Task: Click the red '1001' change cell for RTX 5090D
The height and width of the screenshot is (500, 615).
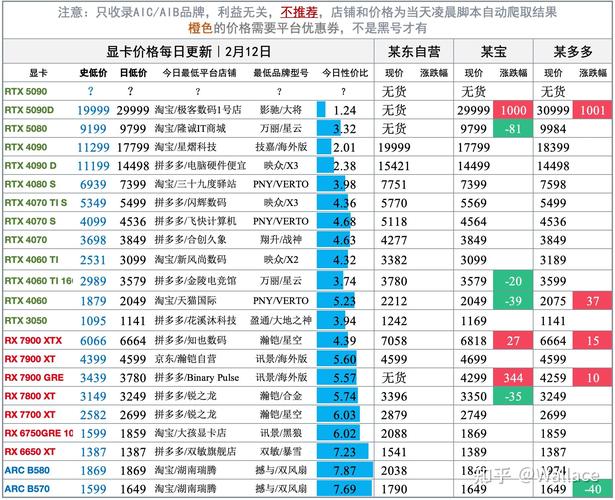Action: tap(592, 110)
